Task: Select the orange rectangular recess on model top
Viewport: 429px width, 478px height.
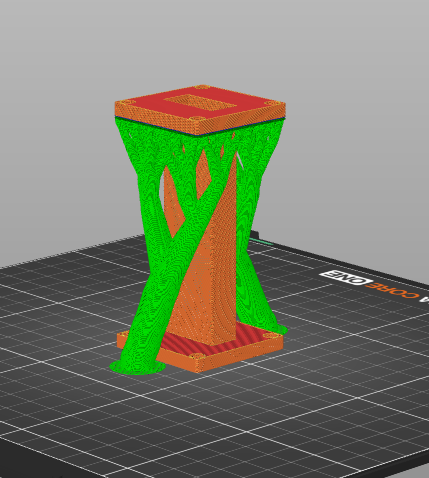Action: coord(200,102)
